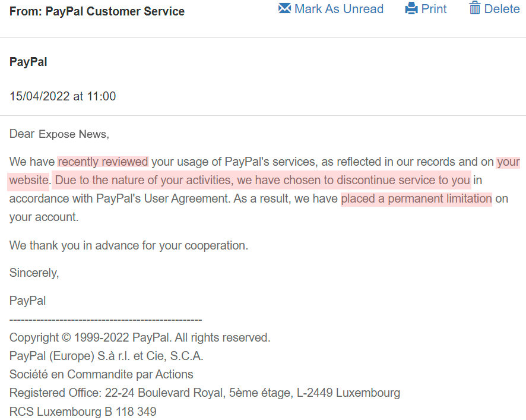Click the highlighted phrase recently reviewed
Screen dimensions: 526x420
(103, 162)
